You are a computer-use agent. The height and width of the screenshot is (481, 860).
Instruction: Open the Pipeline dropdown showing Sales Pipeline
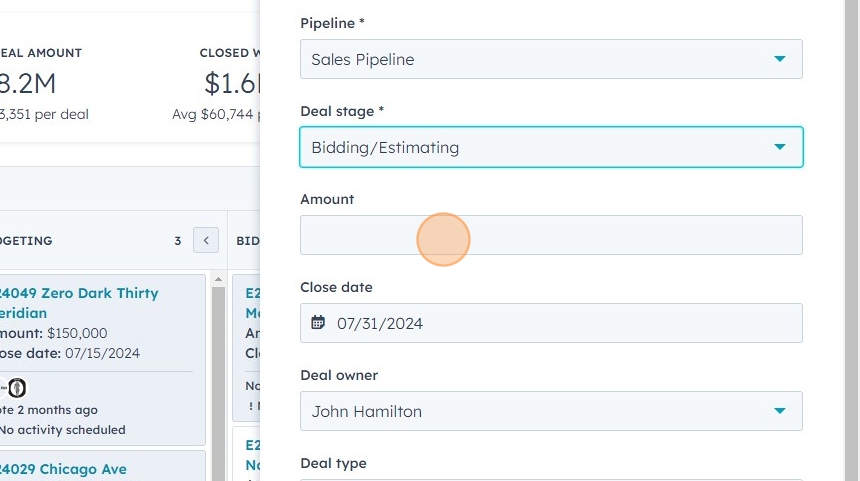[x=550, y=59]
